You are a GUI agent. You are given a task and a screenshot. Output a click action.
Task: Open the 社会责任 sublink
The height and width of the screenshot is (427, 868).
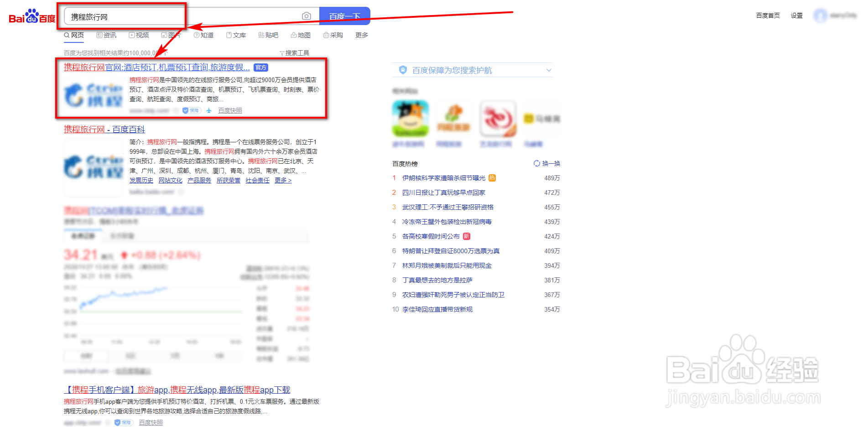click(258, 180)
